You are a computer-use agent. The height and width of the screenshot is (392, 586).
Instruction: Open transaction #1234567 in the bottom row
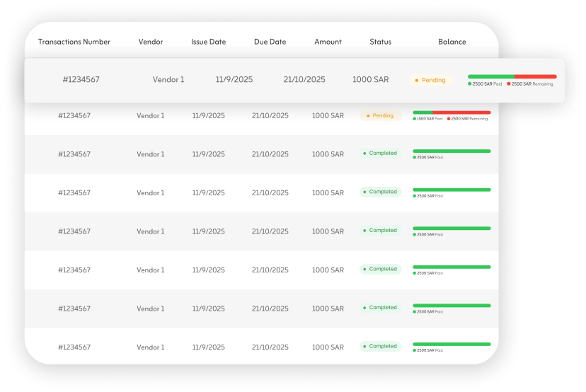[x=74, y=347]
